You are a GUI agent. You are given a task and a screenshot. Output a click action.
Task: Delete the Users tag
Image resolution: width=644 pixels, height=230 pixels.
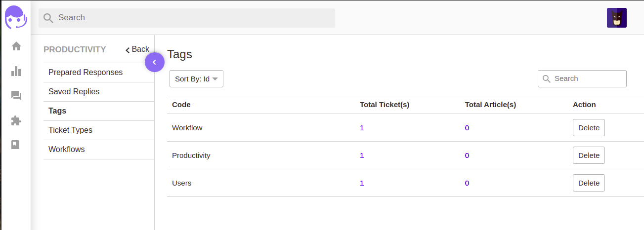[589, 183]
